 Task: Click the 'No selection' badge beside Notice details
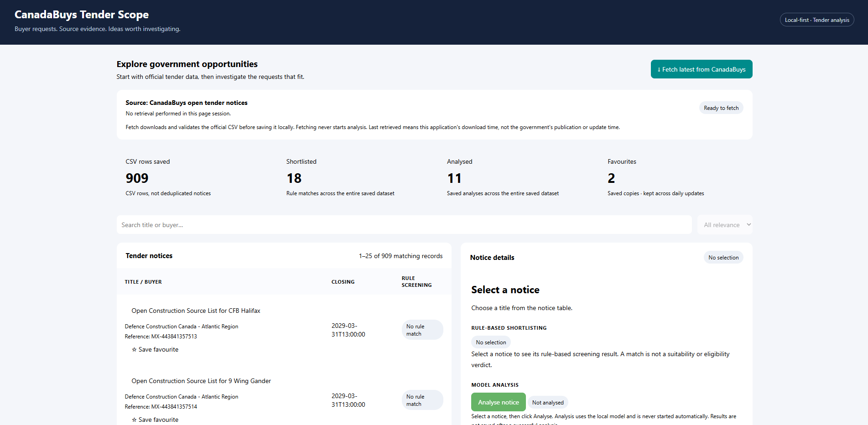point(723,258)
